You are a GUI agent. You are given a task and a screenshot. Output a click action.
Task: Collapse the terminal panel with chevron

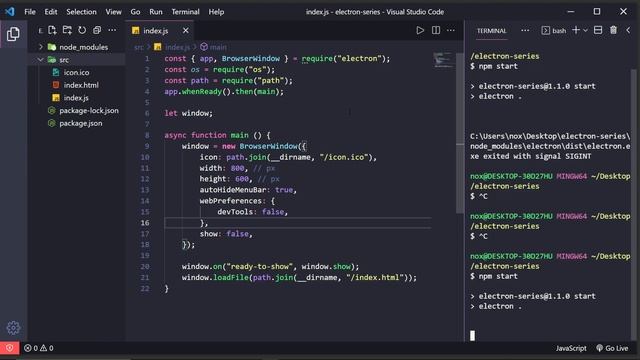tap(628, 30)
